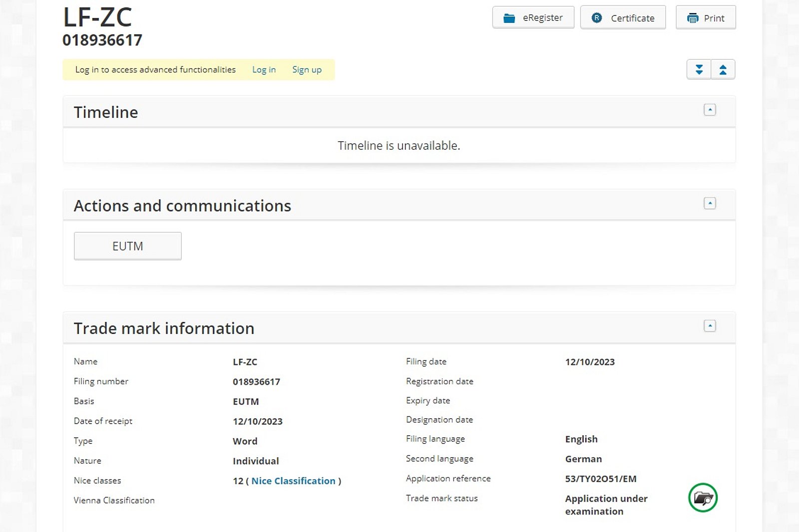The width and height of the screenshot is (799, 532).
Task: Expand all sections with double down arrow
Action: point(699,69)
